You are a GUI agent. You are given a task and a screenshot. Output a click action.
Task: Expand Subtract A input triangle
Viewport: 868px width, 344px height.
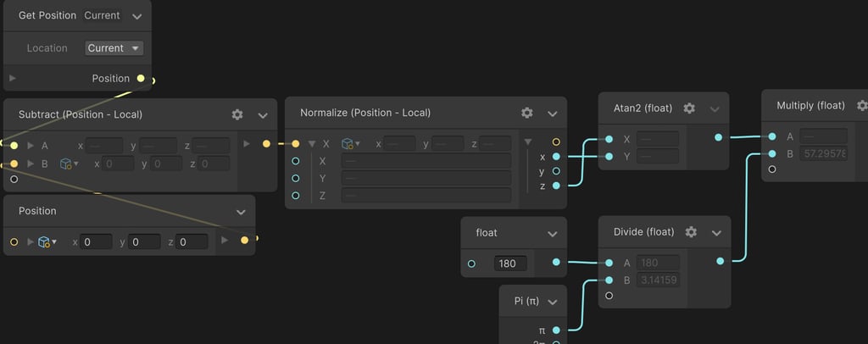coord(31,146)
